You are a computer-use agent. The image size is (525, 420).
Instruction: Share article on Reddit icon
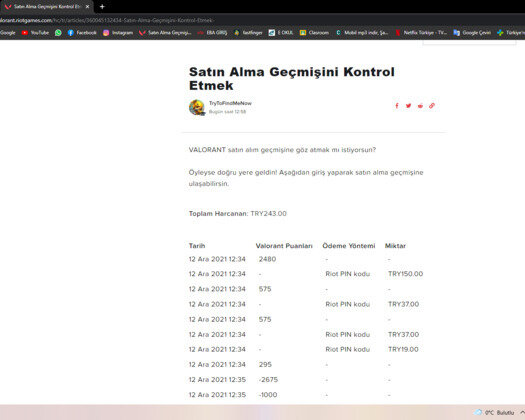420,106
